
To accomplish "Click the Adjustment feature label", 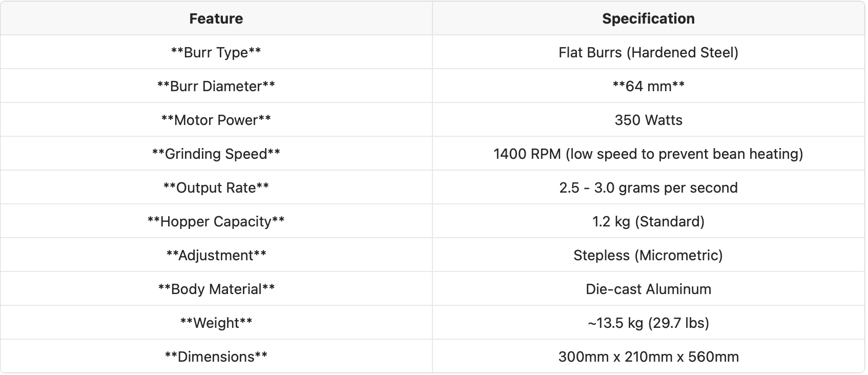I will [x=216, y=255].
